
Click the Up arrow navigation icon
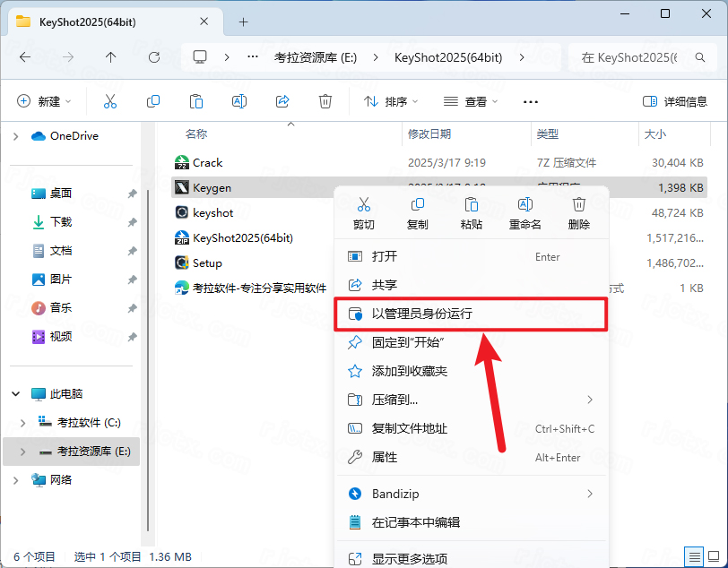tap(108, 56)
